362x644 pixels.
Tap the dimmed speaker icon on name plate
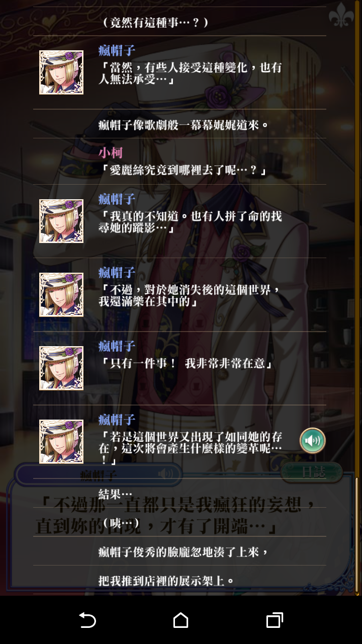(x=165, y=473)
